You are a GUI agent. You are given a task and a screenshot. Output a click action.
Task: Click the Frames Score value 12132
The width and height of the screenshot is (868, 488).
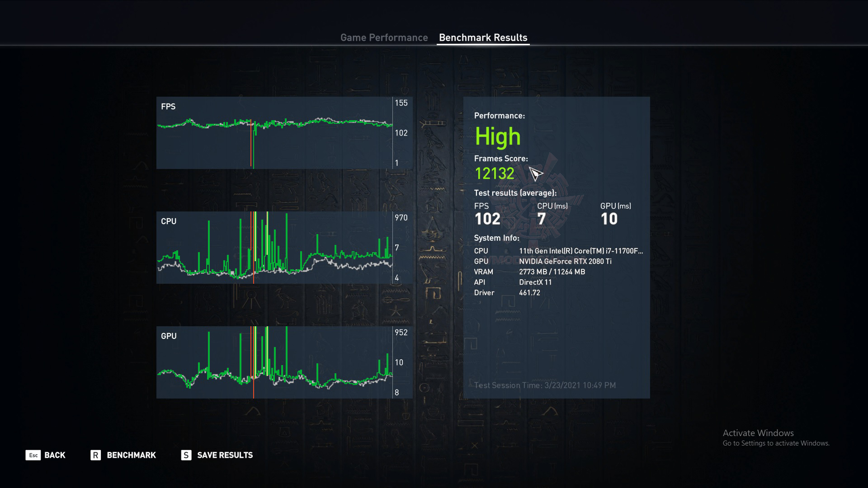494,174
